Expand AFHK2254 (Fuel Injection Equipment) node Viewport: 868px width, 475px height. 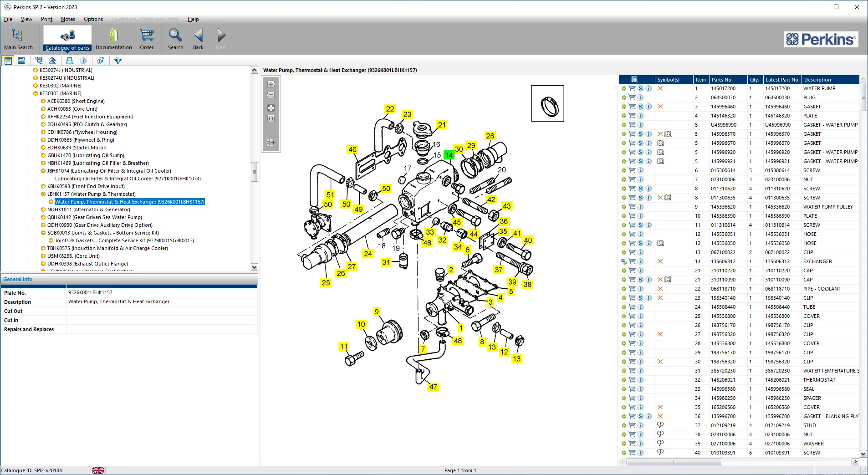point(43,117)
